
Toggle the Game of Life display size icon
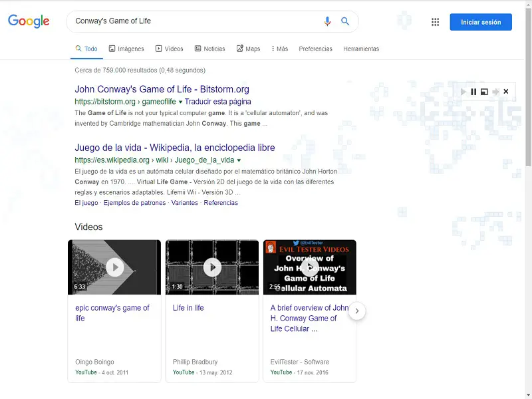(485, 92)
